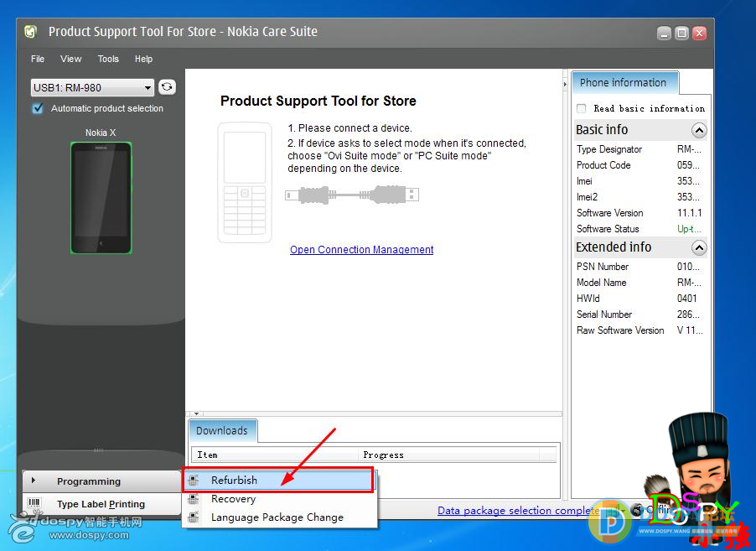This screenshot has height=551, width=756.
Task: Choose Refurbish from the popup menu
Action: point(278,480)
